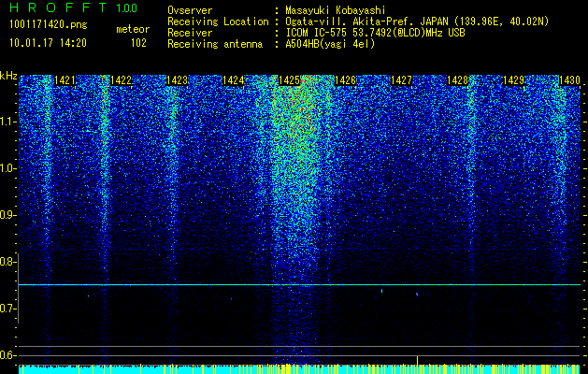Viewport: 588px width, 374px height.
Task: Click the 0.6 kHz axis label
Action: click(x=7, y=355)
